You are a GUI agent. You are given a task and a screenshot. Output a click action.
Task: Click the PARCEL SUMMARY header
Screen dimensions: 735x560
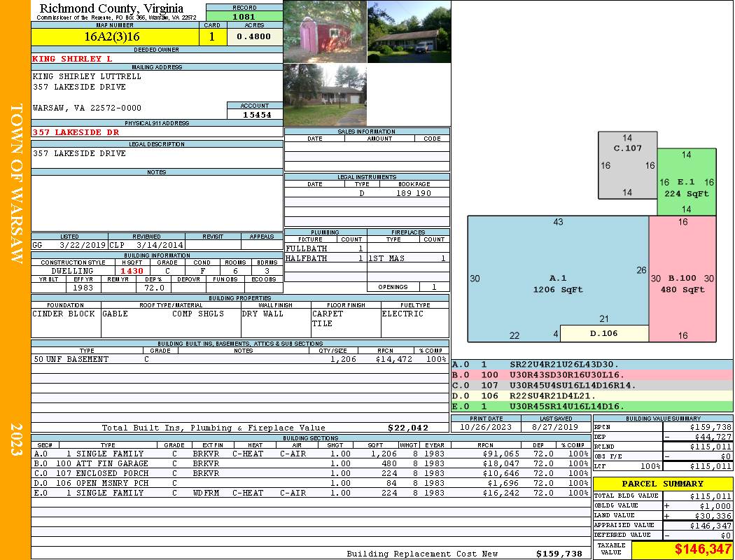pos(663,484)
